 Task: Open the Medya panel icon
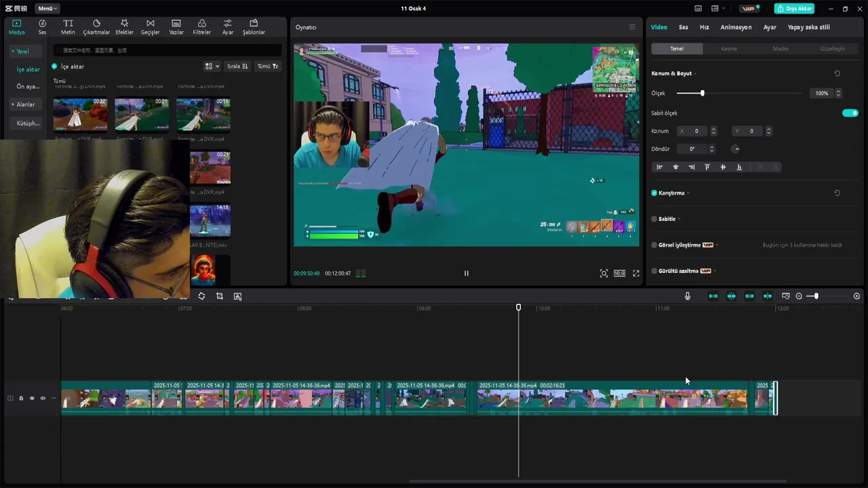(16, 26)
